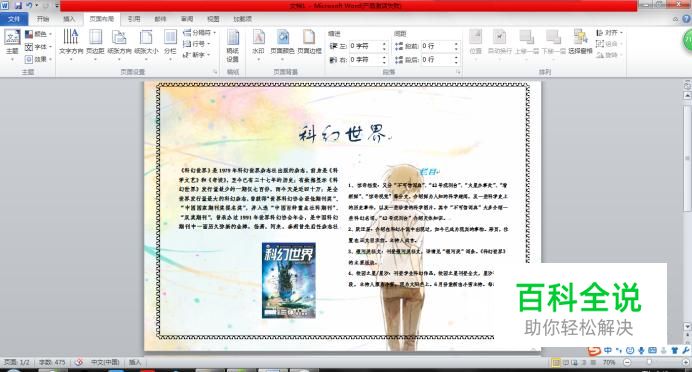692x372 pixels.
Task: Switch to the Mailings (邮件) tab
Action: coord(160,19)
